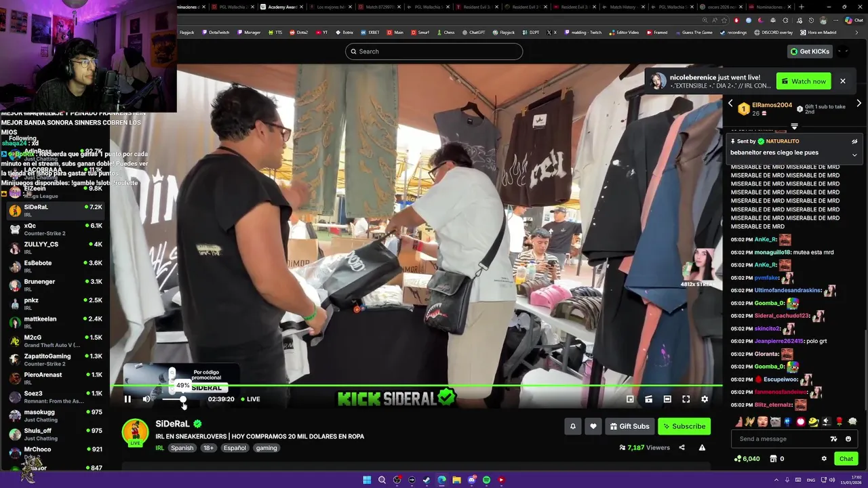Open player settings gear icon

coord(705,399)
